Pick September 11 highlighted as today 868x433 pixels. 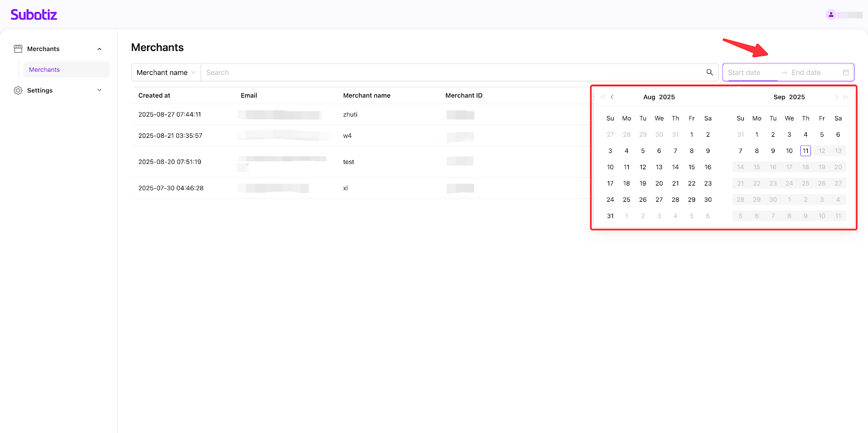805,151
